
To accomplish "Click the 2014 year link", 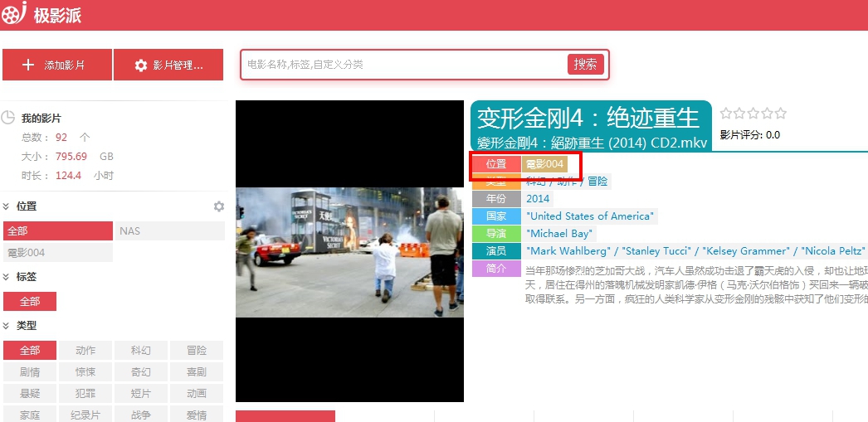I will [x=538, y=198].
